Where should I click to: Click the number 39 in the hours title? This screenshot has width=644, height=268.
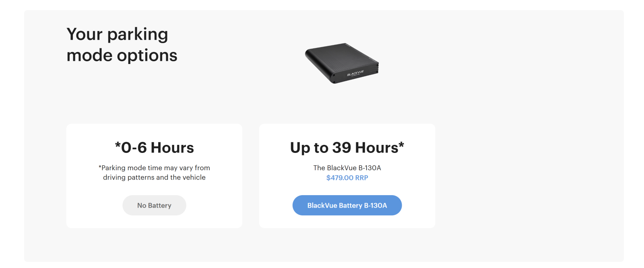click(342, 148)
